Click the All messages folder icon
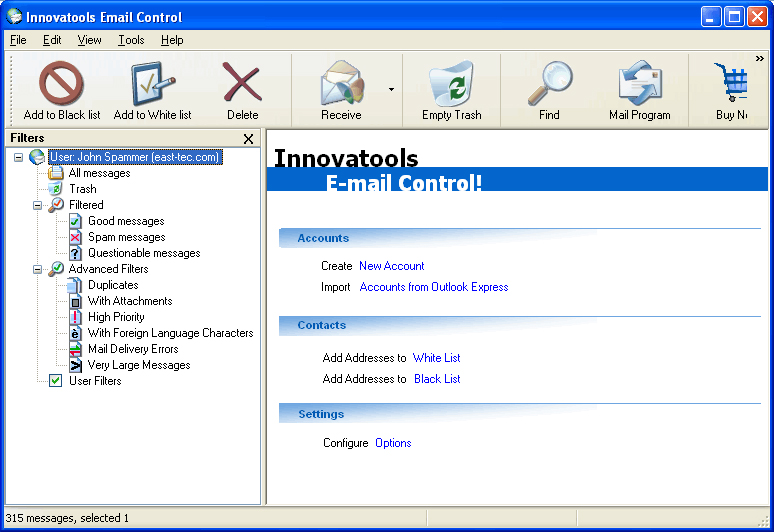The width and height of the screenshot is (774, 532). coord(56,173)
